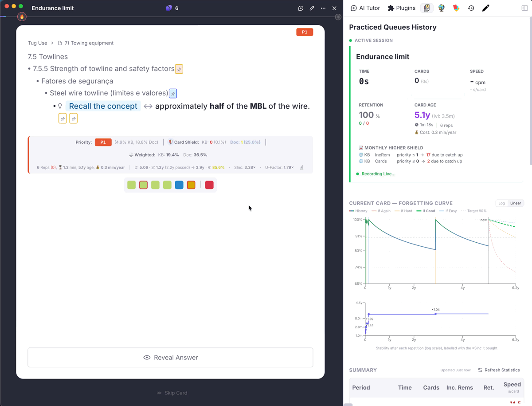Screen dimensions: 532x406
Task: Select the black pencil plugin icon
Action: [485, 8]
